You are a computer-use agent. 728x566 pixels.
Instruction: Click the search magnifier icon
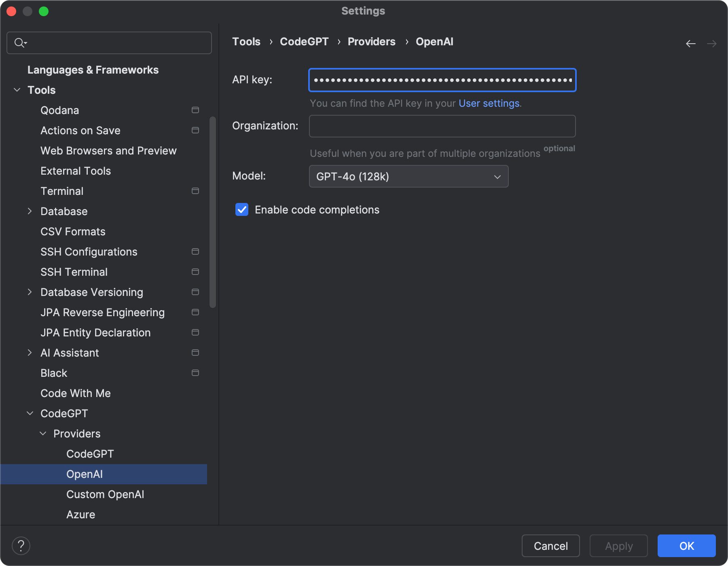(x=19, y=42)
